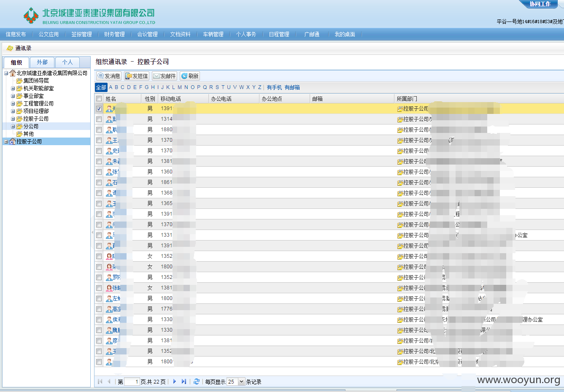Screen dimensions: 564x392
Task: Click the person icon in the 罗 row
Action: coord(109,277)
